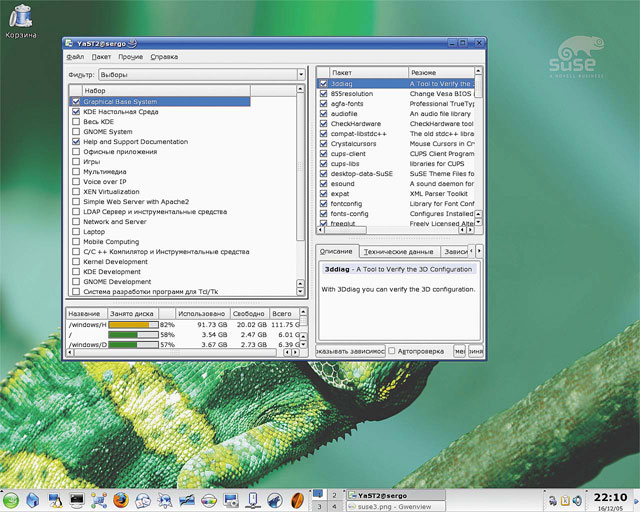640x512 pixels.
Task: Click the YaST2 window title bar icon
Action: (69, 43)
